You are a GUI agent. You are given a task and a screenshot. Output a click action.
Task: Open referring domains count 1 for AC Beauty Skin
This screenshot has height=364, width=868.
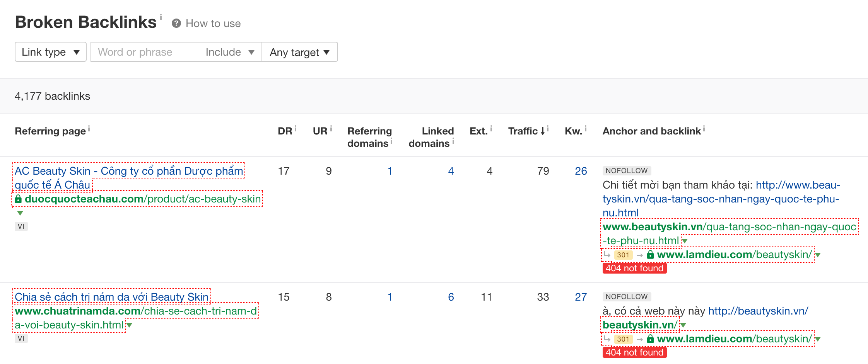click(390, 171)
